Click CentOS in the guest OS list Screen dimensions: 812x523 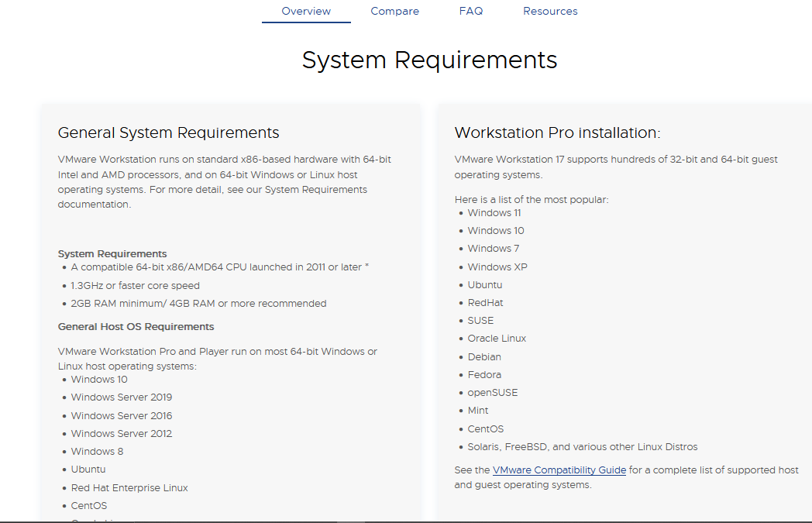(x=485, y=428)
